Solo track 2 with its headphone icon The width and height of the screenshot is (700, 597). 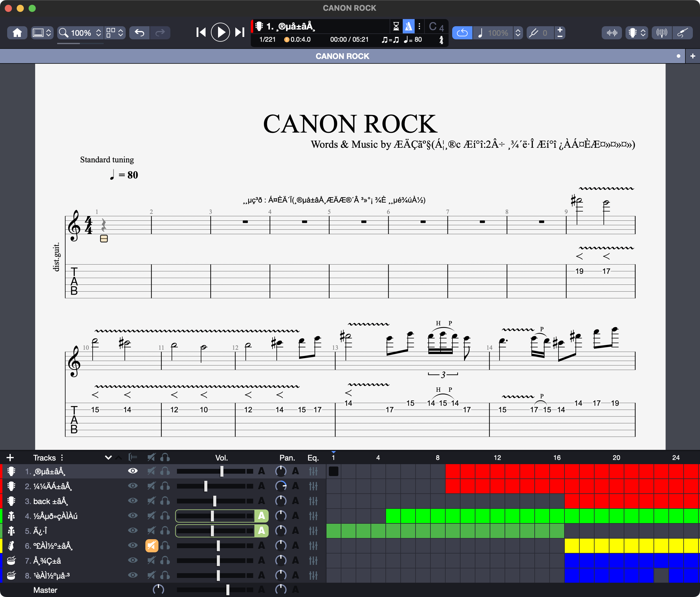(x=165, y=486)
